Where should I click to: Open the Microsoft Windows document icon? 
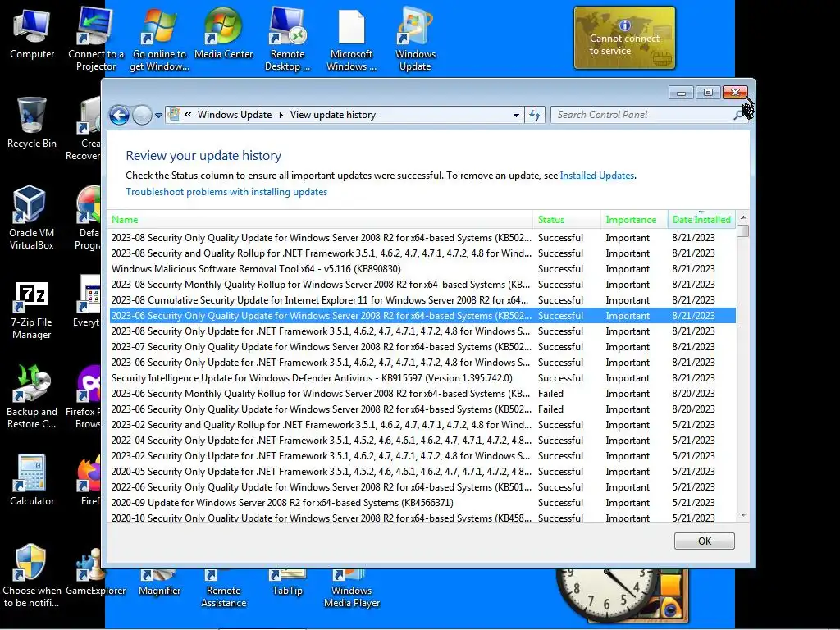(351, 38)
